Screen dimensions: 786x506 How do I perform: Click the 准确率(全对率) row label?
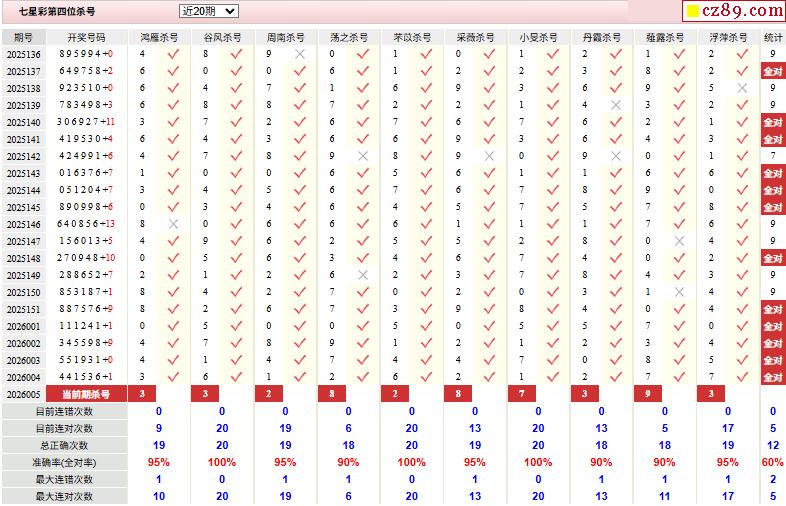pos(64,462)
